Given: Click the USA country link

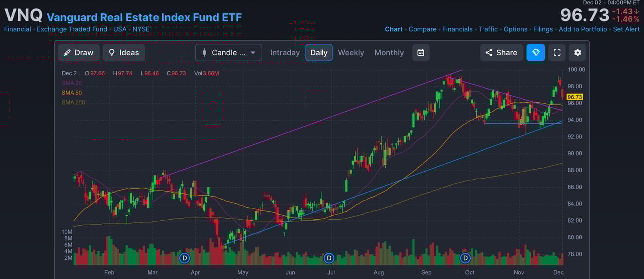Looking at the screenshot, I should tap(120, 29).
